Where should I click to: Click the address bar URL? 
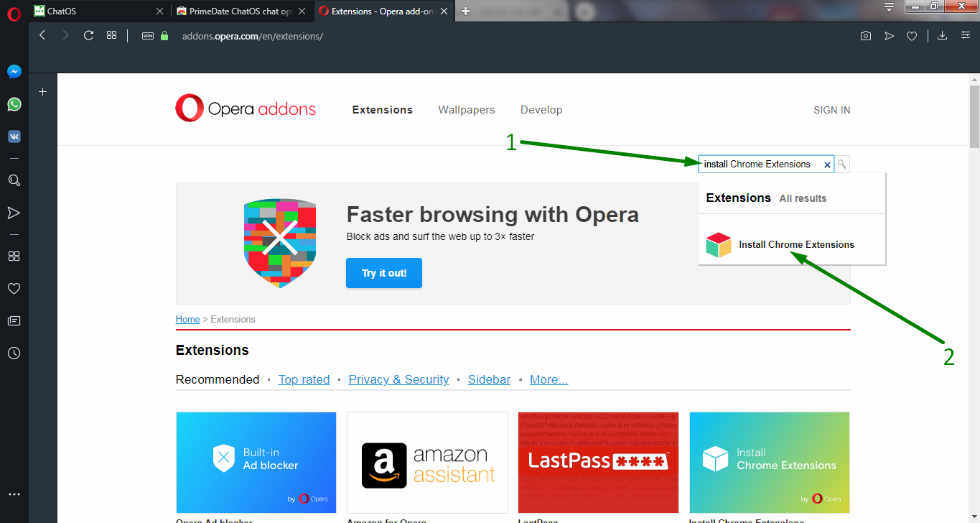tap(252, 36)
